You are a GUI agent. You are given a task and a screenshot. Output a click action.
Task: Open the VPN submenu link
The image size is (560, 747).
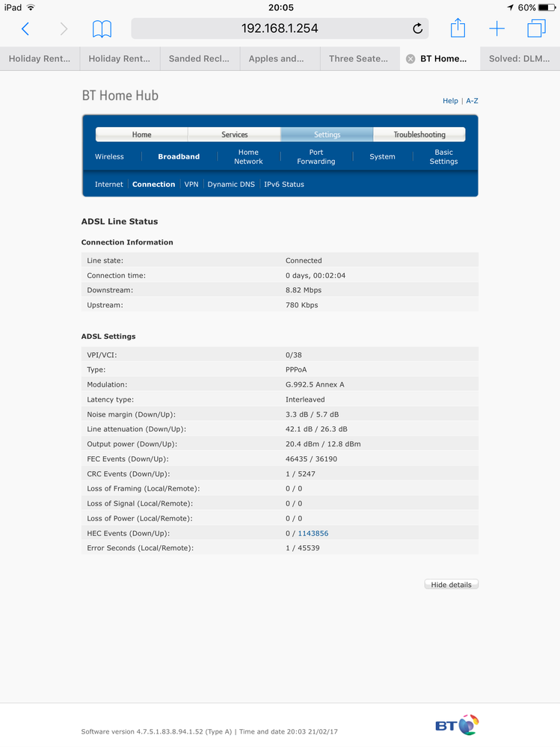click(x=191, y=185)
